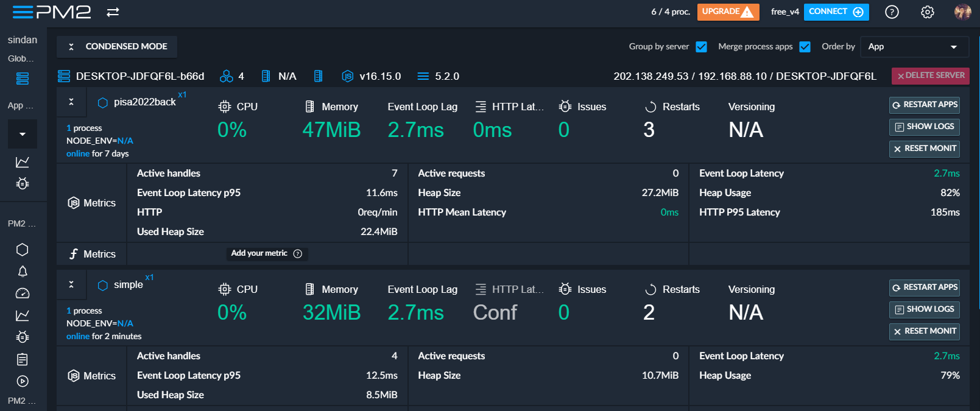Click the CPU chip icon for pisa2022back
This screenshot has height=411, width=980.
click(225, 107)
